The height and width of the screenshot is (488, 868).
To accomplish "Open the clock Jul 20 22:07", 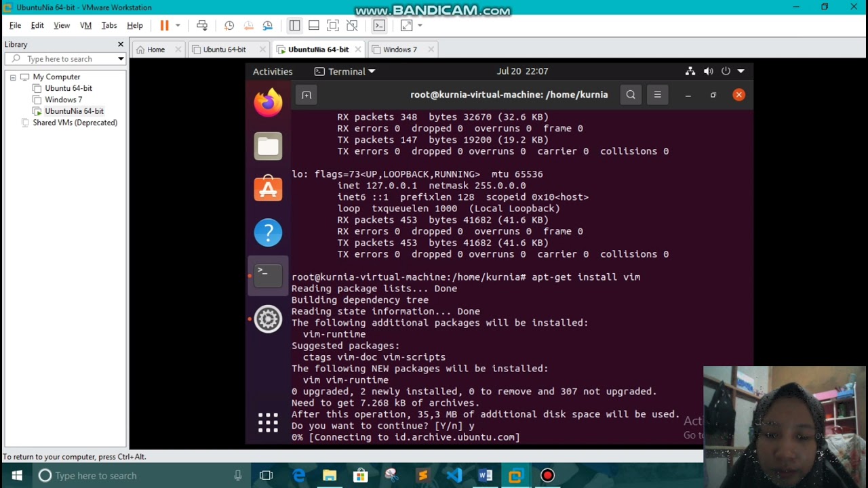I will coord(522,71).
